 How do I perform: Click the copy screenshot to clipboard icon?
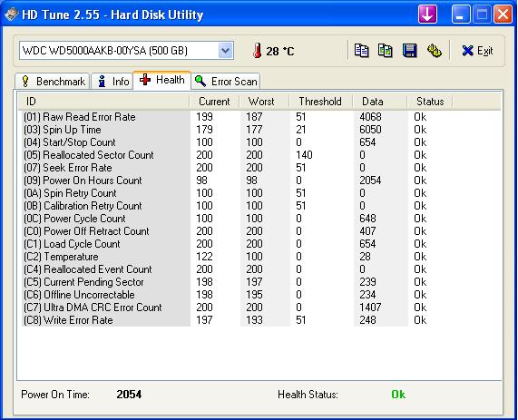tap(386, 51)
